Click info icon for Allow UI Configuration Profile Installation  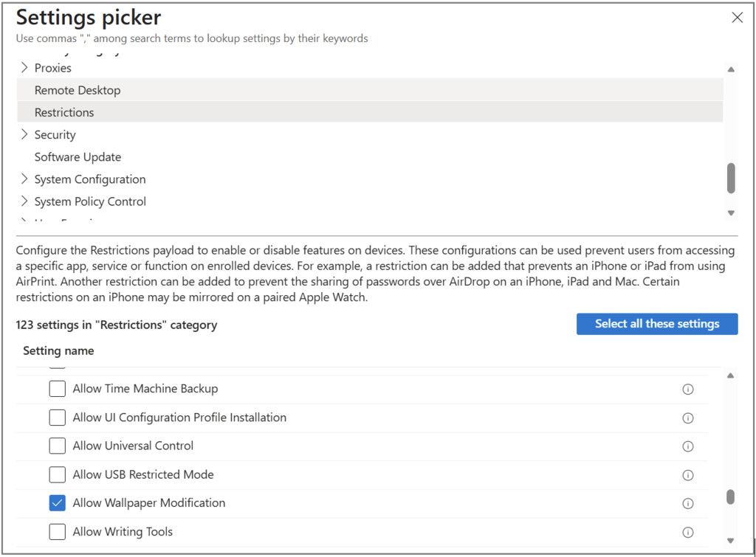(687, 418)
